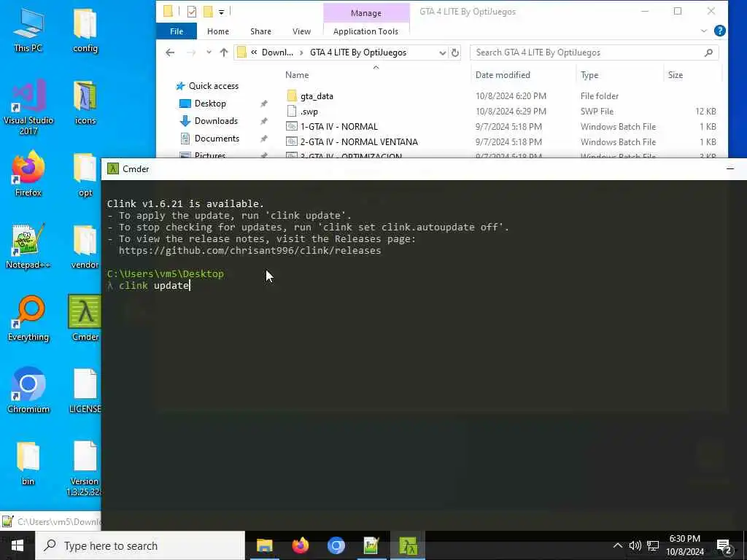Viewport: 747px width, 560px height.
Task: Select LICENSE file on desktop
Action: pos(85,391)
